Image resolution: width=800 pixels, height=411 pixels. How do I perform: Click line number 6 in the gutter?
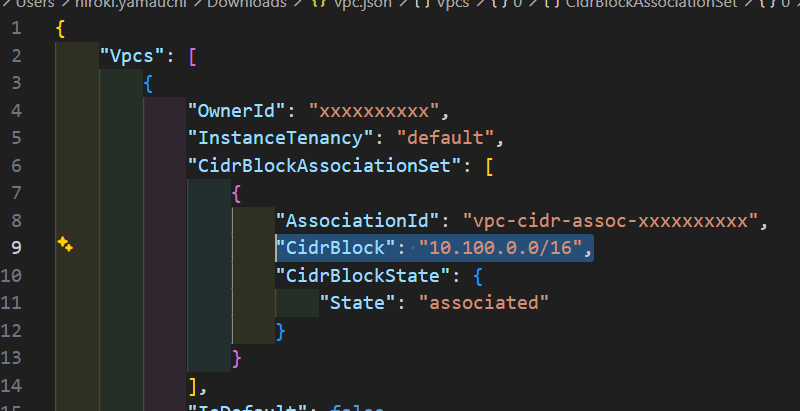coord(16,164)
